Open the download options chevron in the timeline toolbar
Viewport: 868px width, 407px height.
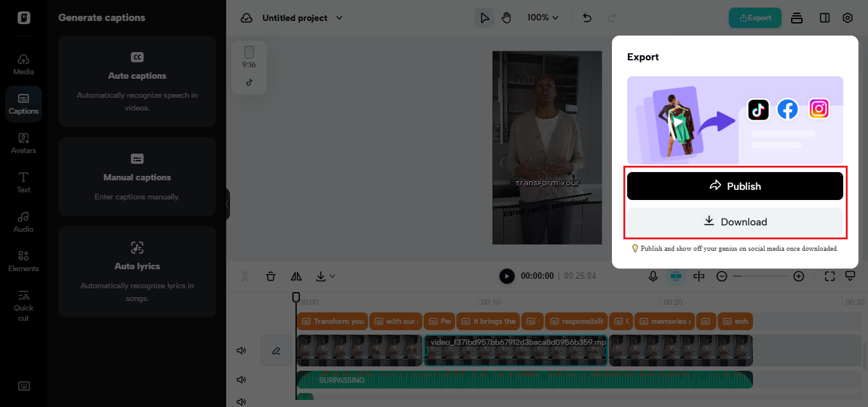331,276
